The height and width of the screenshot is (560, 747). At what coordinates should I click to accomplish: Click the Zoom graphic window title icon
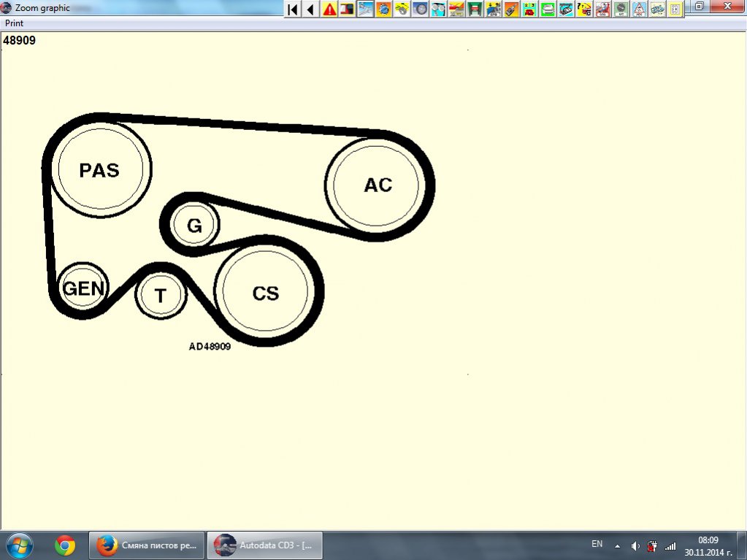7,8
